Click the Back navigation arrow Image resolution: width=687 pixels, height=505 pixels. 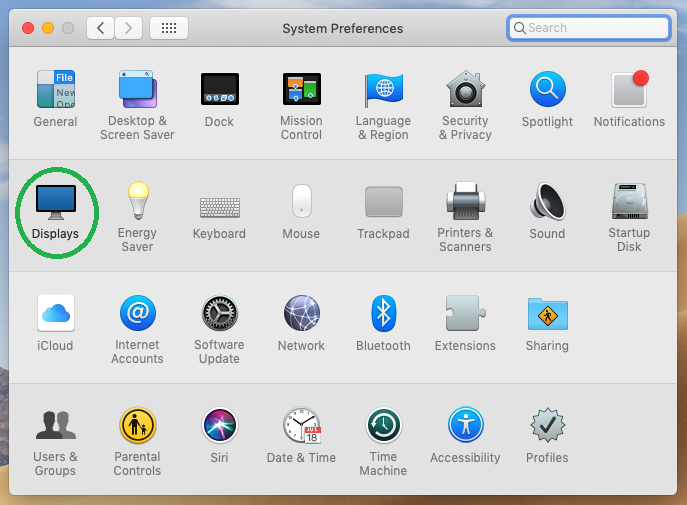pos(100,28)
